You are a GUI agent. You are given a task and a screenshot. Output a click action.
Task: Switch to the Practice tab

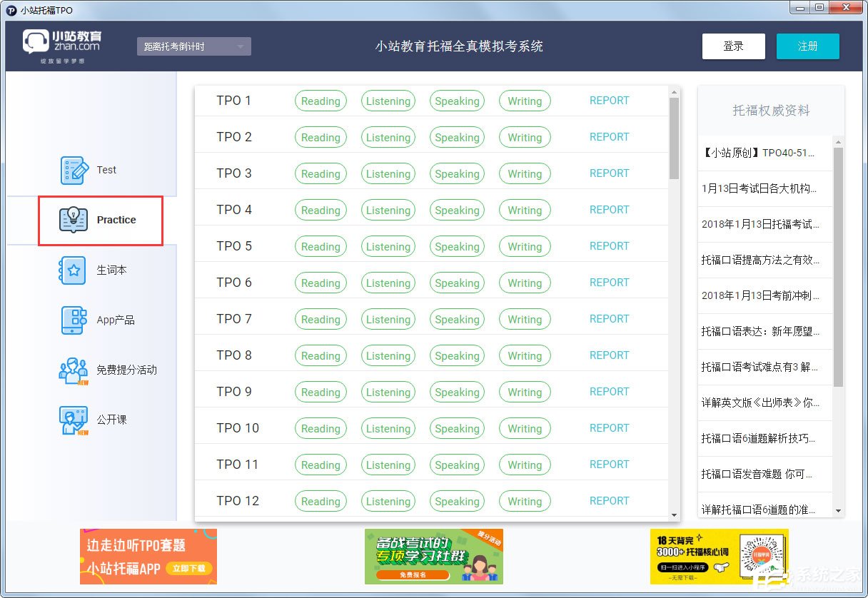tap(116, 220)
